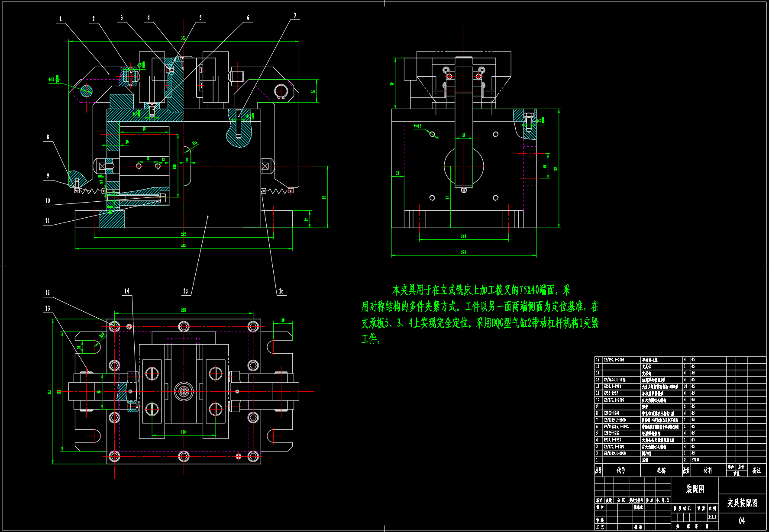This screenshot has height=532, width=769.
Task: Click the 1:1.5 scale value cell
Action: 712,517
